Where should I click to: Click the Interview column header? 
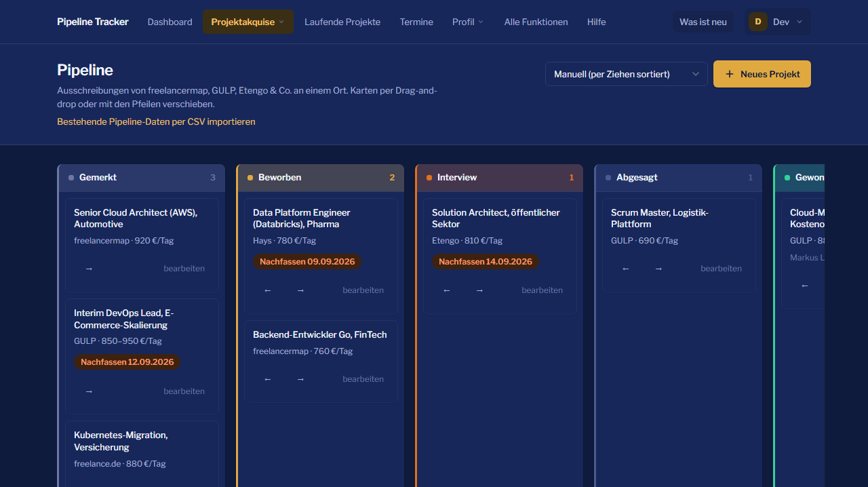click(x=500, y=178)
